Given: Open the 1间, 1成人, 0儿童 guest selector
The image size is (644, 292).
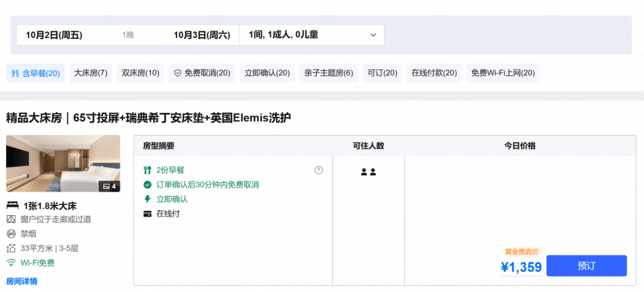Looking at the screenshot, I should (x=312, y=35).
